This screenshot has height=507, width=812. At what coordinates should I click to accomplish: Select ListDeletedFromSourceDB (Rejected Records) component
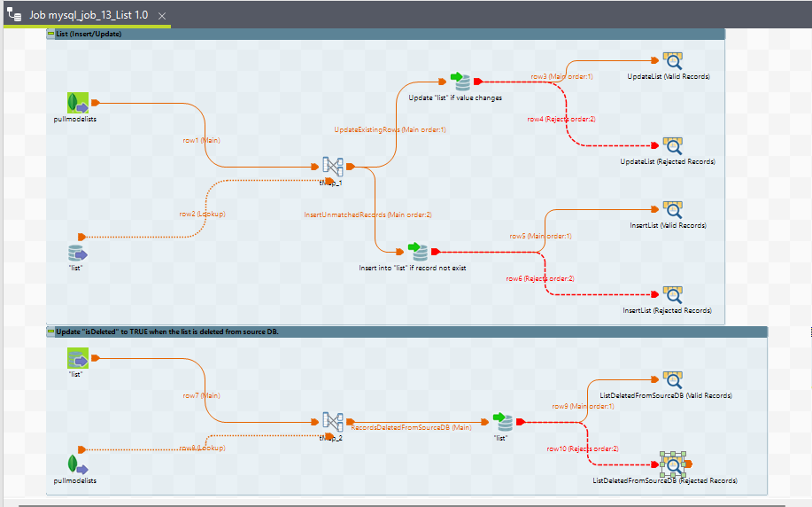tap(672, 464)
